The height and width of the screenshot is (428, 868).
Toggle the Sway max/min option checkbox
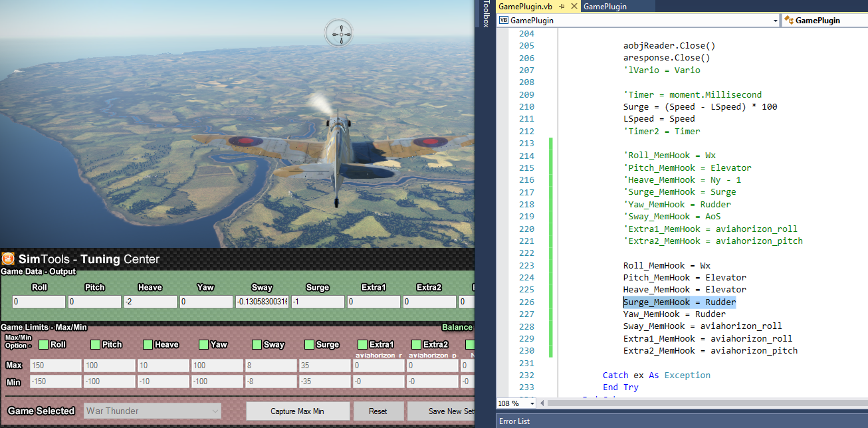[257, 344]
